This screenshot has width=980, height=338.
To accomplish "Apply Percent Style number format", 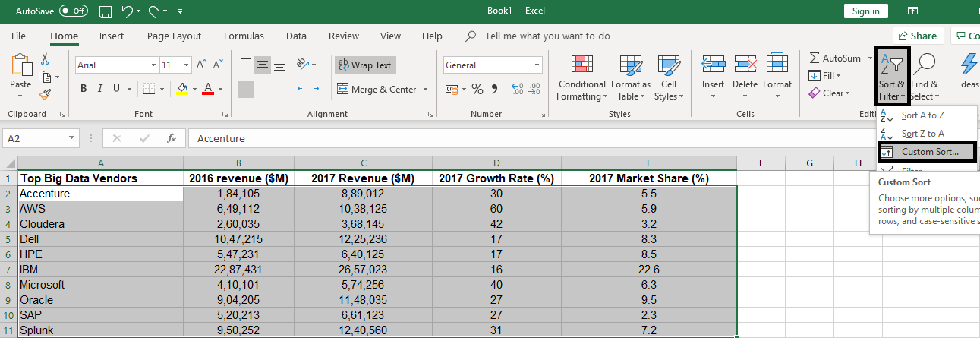I will pyautogui.click(x=477, y=90).
